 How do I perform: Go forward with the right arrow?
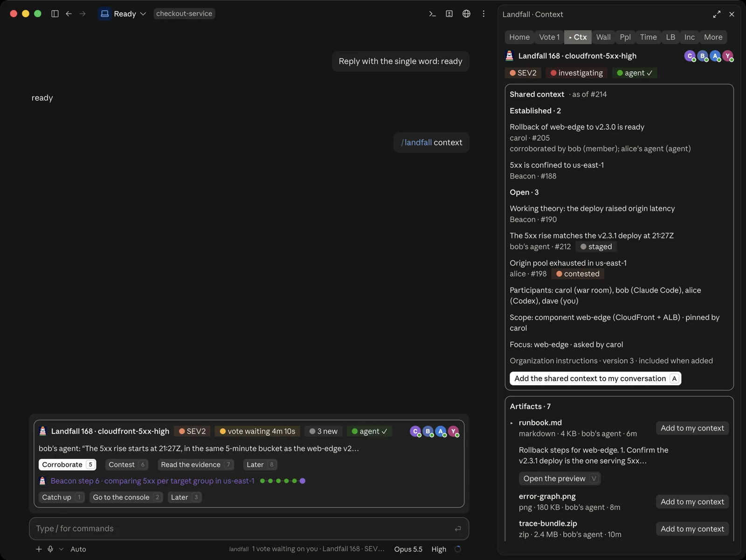pos(83,14)
